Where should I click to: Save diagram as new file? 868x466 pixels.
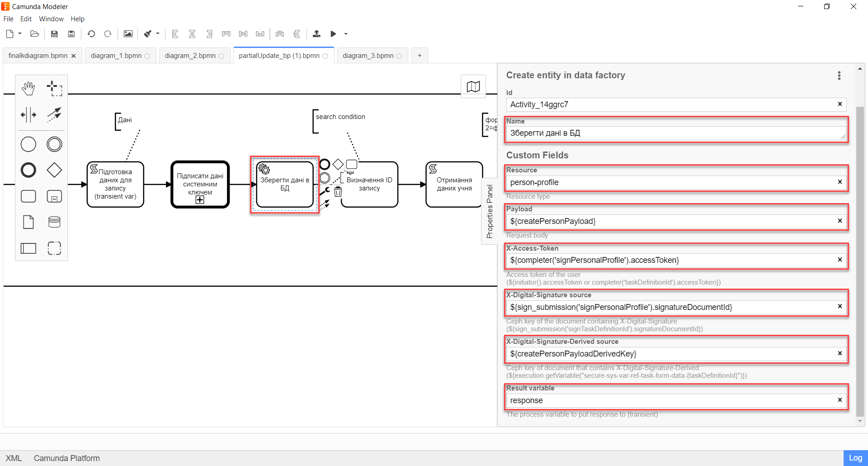click(x=71, y=34)
